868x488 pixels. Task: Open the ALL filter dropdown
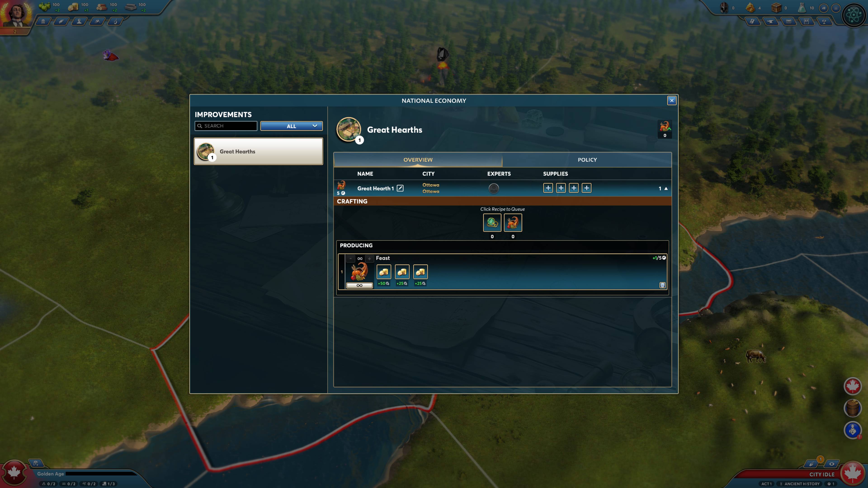[292, 126]
